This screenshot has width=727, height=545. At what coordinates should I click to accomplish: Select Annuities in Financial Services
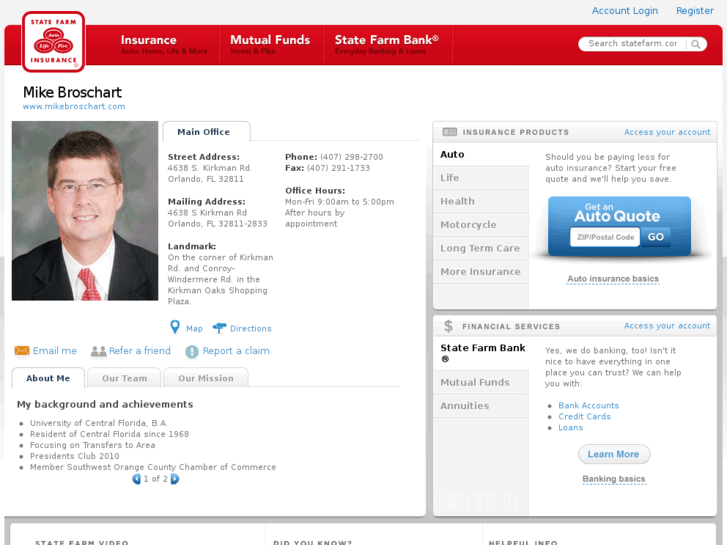click(x=481, y=406)
